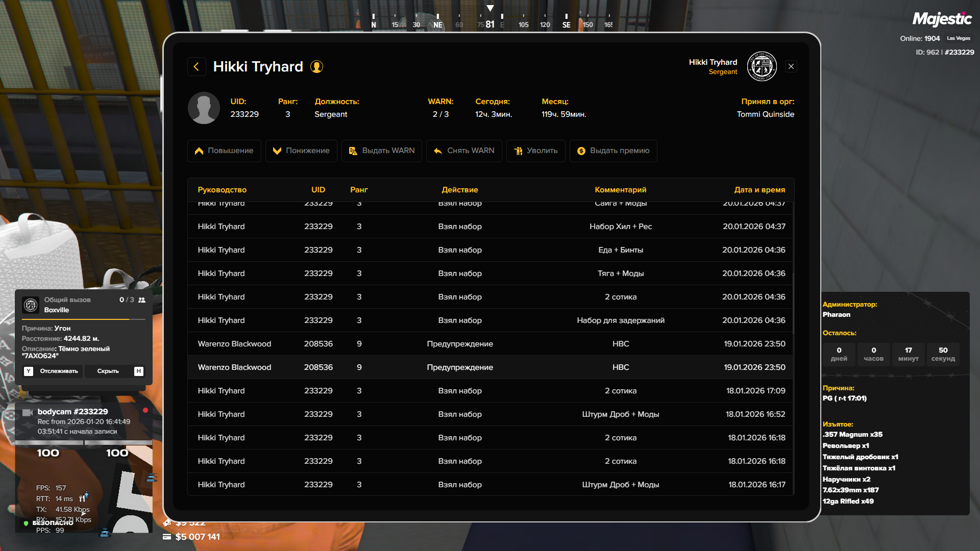Click the dispatch call badge icon
This screenshot has width=980, height=551.
coord(31,305)
